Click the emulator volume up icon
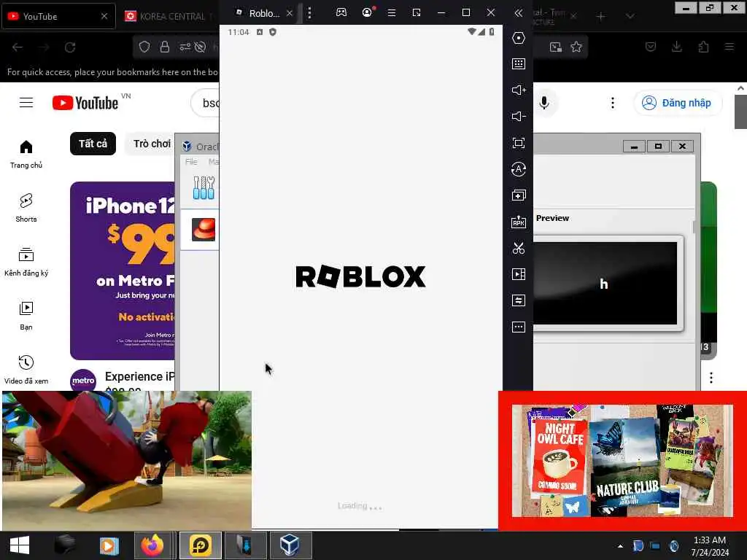Viewport: 747px width, 560px height. 519,90
